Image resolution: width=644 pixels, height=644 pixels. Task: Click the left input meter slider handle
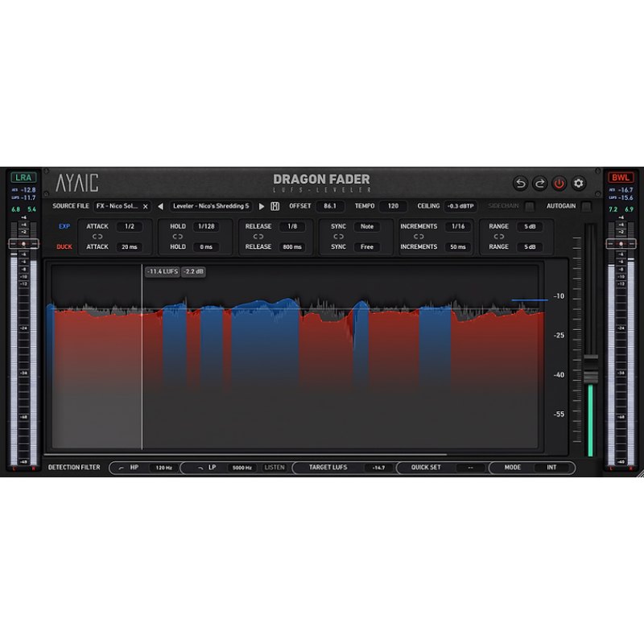[23, 244]
